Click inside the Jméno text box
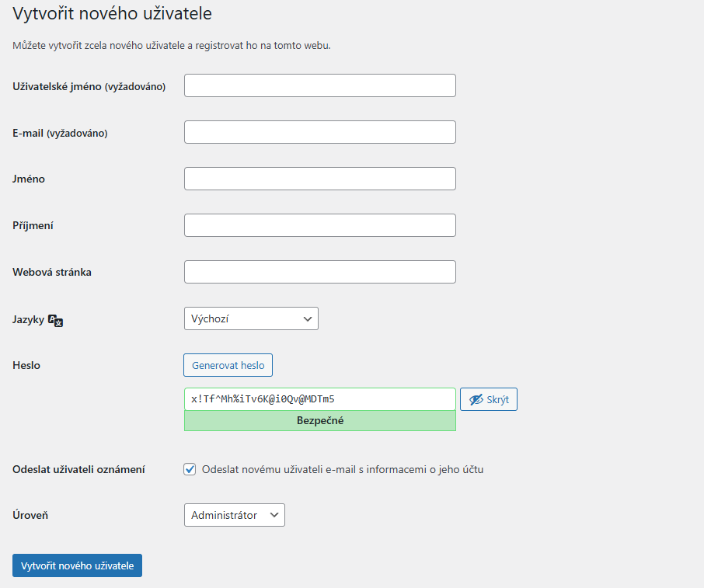704x588 pixels. click(319, 178)
